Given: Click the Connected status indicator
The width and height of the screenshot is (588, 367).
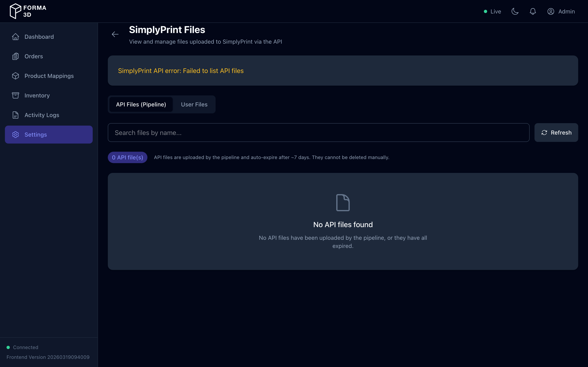Looking at the screenshot, I should (23, 347).
